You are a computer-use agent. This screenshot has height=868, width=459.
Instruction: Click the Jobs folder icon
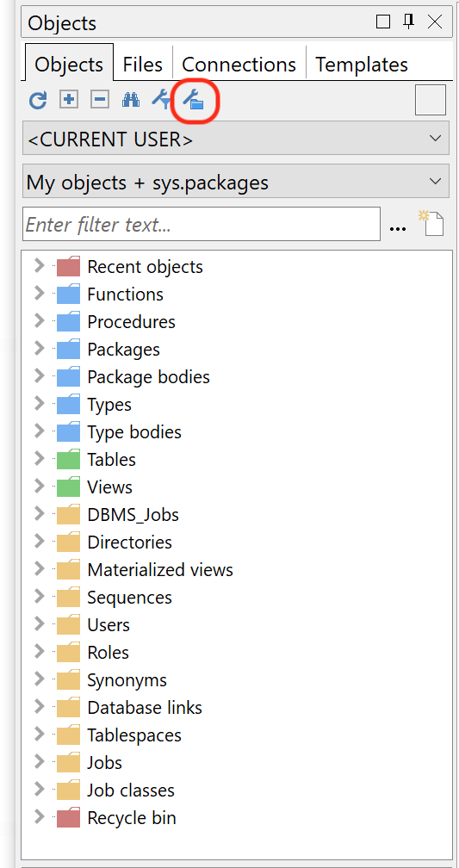(69, 763)
